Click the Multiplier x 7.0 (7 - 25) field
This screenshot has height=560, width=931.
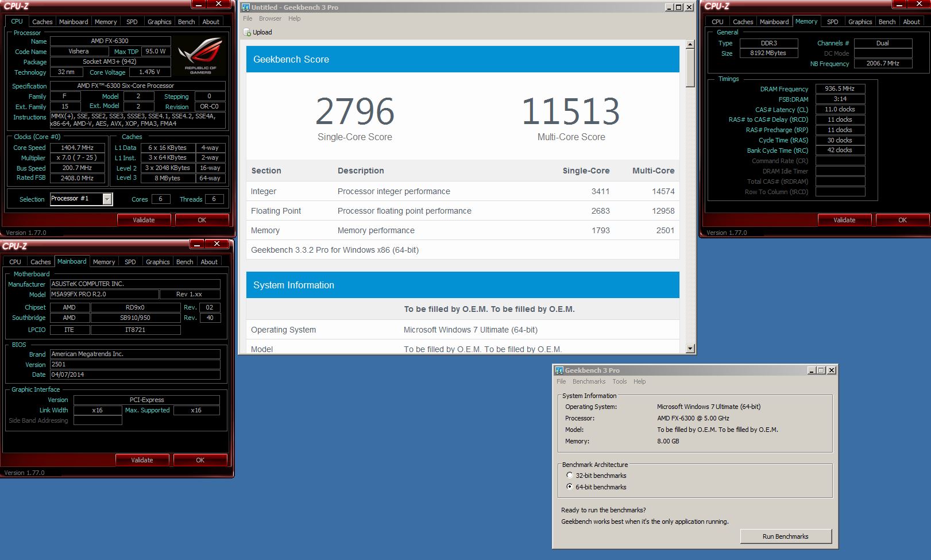click(x=78, y=157)
